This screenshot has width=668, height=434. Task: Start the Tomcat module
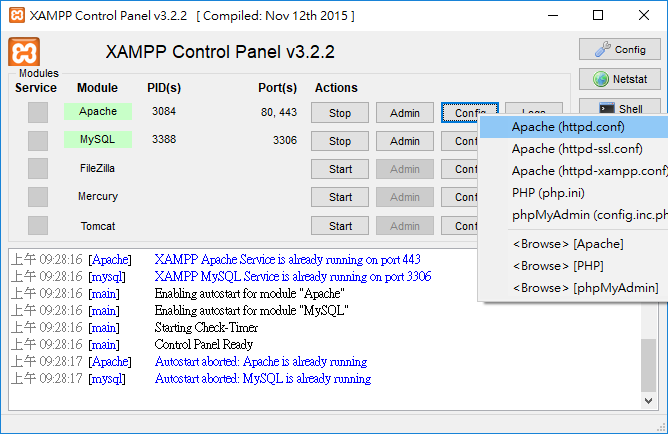340,226
